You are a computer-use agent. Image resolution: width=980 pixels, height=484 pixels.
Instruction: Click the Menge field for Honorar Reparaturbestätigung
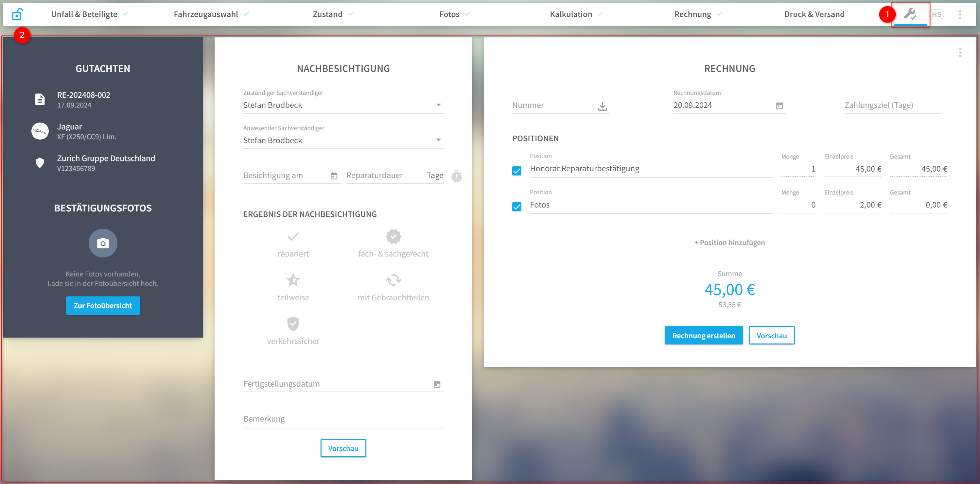(798, 169)
